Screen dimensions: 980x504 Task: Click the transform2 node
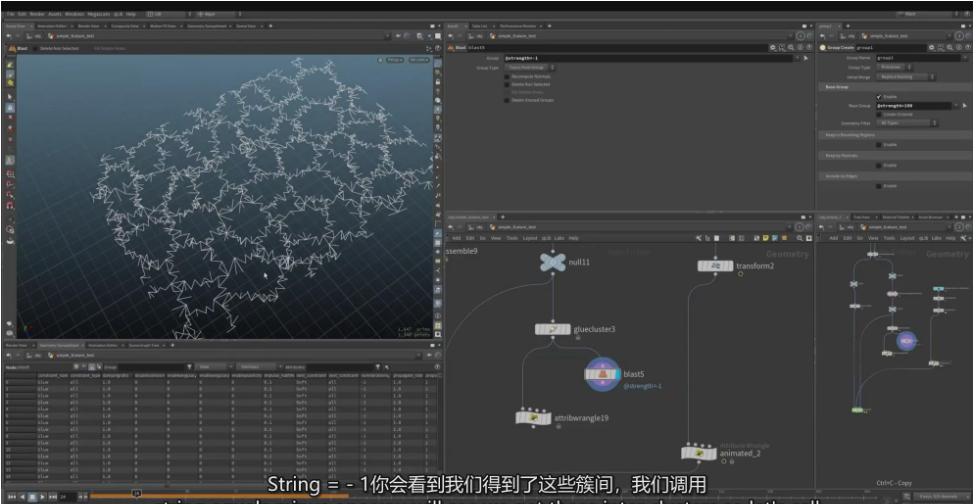pos(715,267)
